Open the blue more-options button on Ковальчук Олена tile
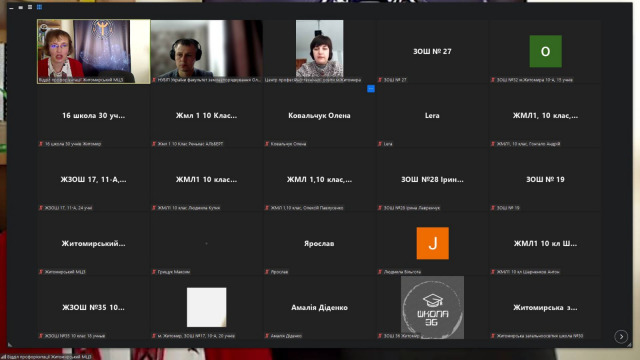Screen dimensions: 640x360 (371, 89)
